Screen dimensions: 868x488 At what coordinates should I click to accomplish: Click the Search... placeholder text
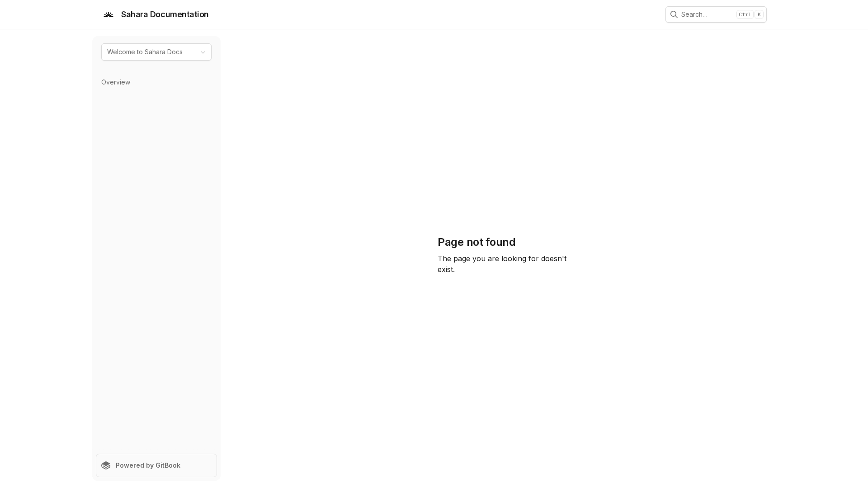[694, 14]
